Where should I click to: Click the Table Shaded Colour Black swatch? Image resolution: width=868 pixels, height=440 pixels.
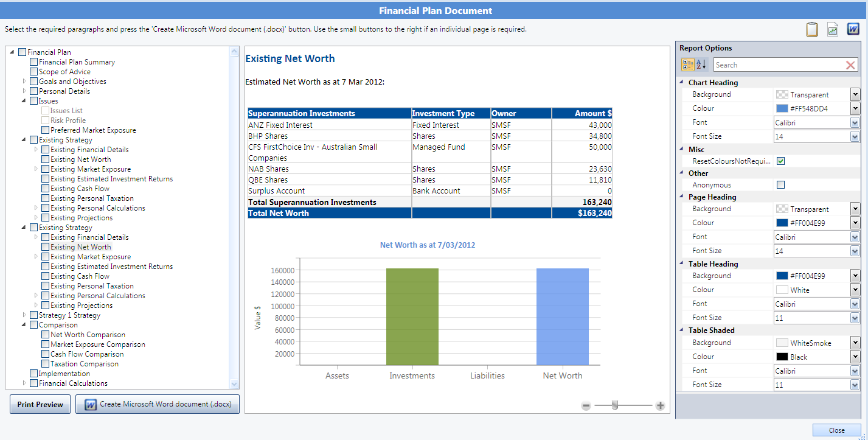pos(782,357)
